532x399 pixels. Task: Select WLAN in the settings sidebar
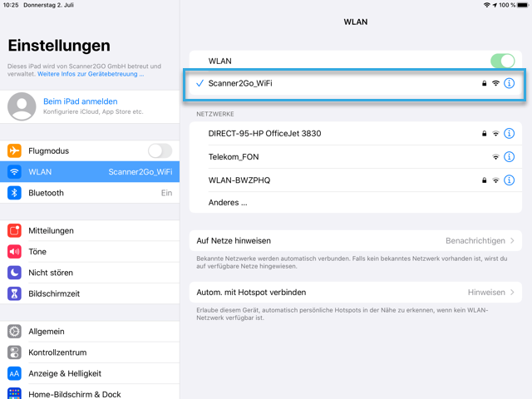(90, 172)
